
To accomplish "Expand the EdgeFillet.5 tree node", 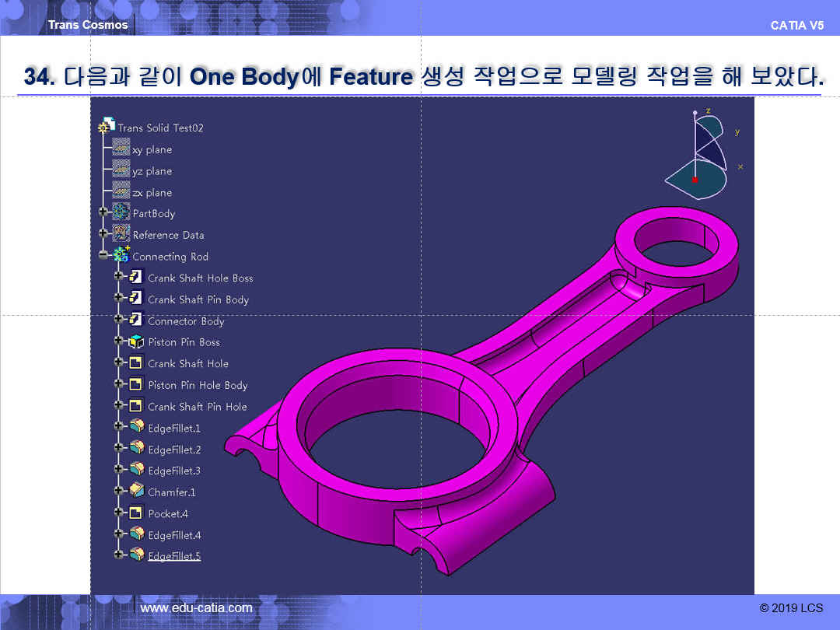I will click(118, 555).
